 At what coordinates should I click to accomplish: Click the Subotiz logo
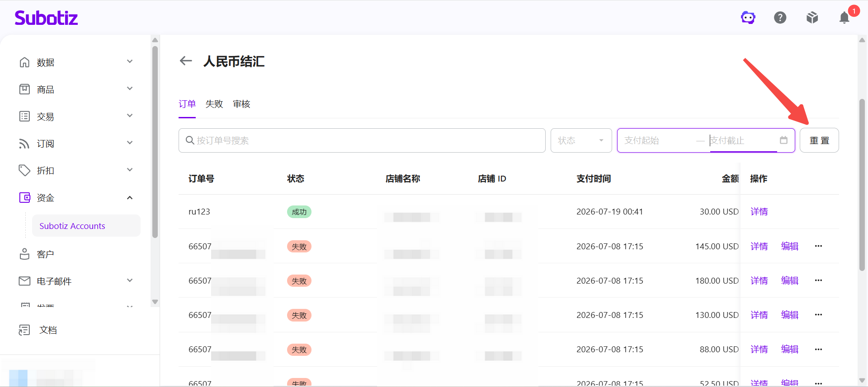click(x=46, y=18)
